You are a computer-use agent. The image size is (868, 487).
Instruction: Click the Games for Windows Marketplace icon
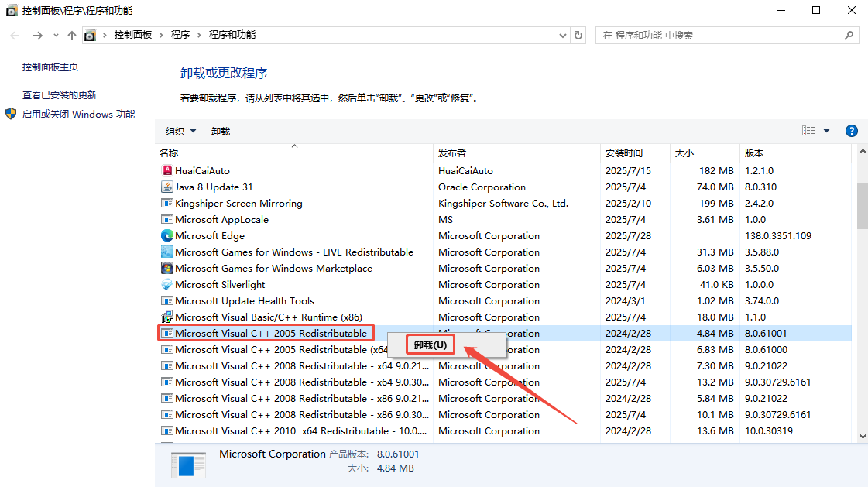[166, 269]
